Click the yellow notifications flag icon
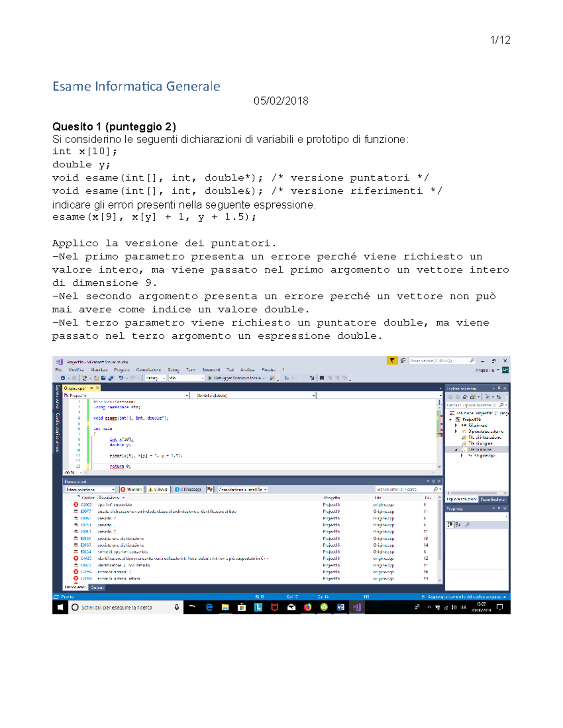The height and width of the screenshot is (728, 563). (392, 360)
